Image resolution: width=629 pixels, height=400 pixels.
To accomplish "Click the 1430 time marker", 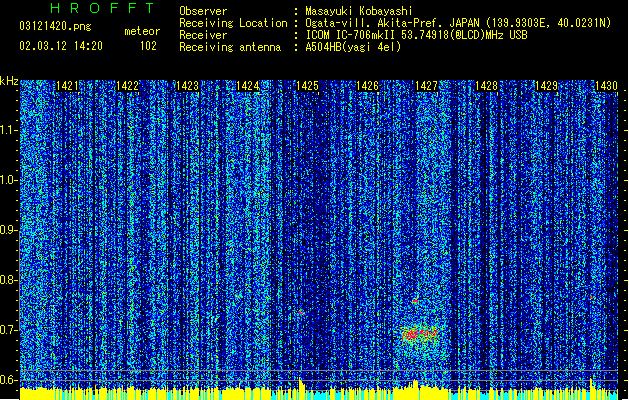I will pos(606,86).
